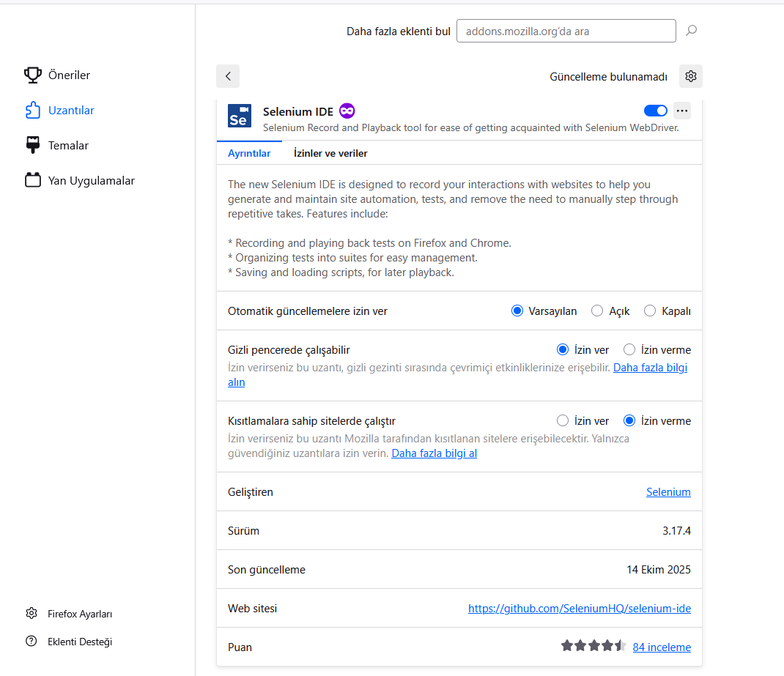Go back with the left chevron button
The width and height of the screenshot is (784, 676).
tap(228, 76)
